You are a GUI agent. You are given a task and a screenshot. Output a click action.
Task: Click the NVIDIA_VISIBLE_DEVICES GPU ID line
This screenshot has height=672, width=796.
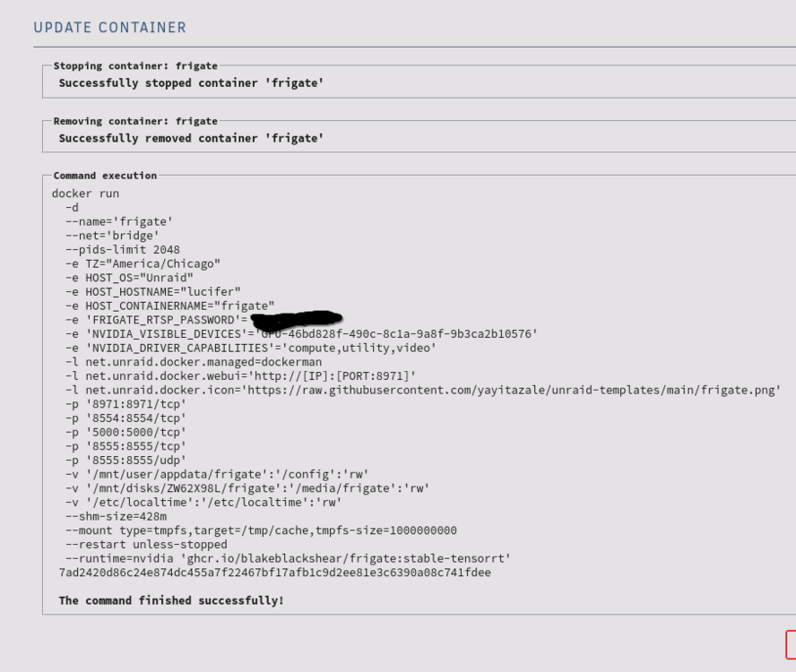coord(301,334)
